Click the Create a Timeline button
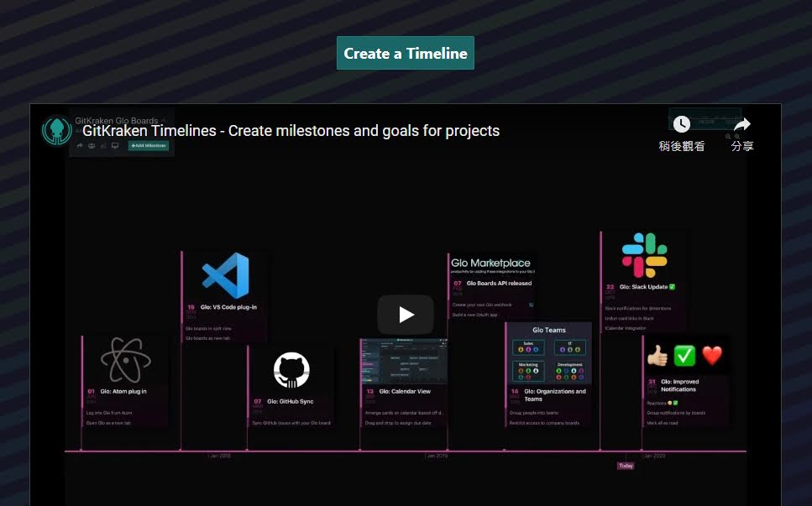812x506 pixels. click(x=406, y=53)
